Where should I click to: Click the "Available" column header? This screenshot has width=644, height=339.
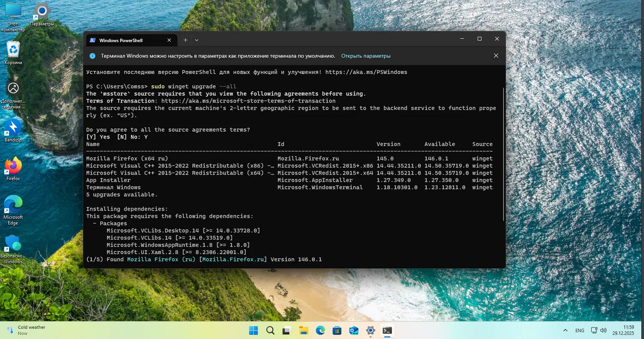point(440,144)
